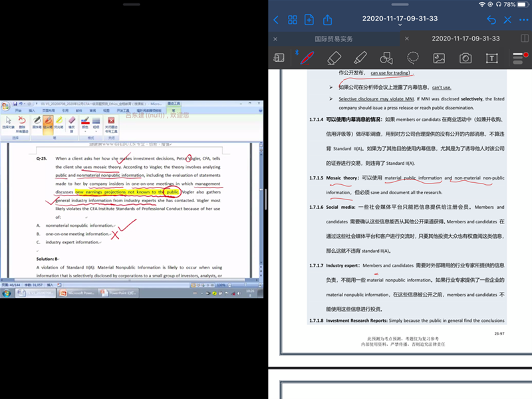The height and width of the screenshot is (399, 532).
Task: Open the stroke thickness and color menu
Action: (518, 58)
